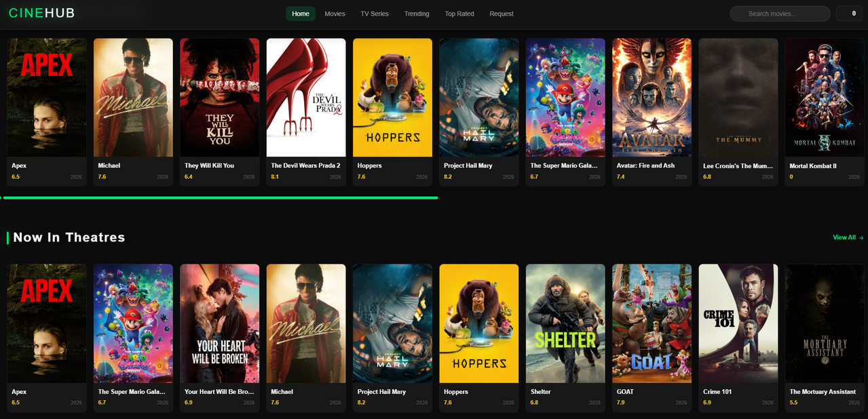Click the 'Mortal Kombat II' title text
The image size is (868, 419).
tap(813, 165)
